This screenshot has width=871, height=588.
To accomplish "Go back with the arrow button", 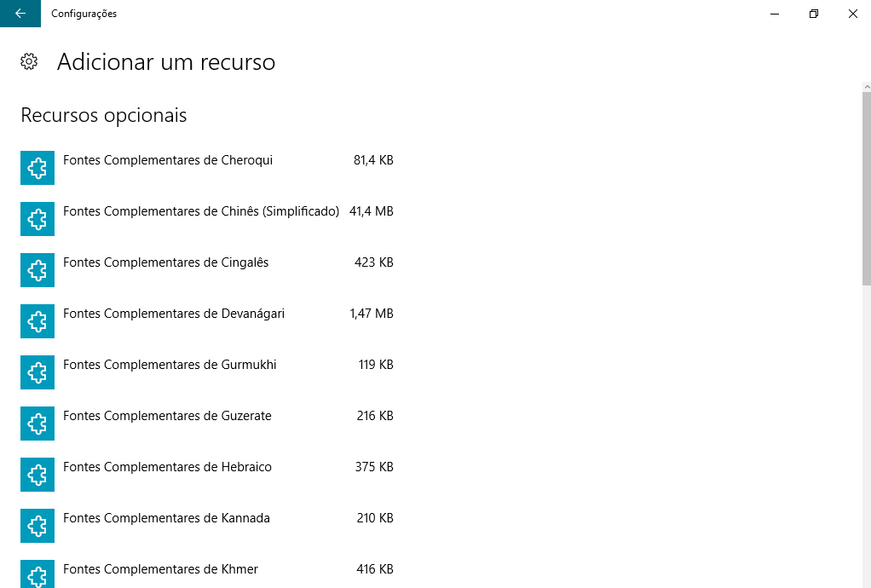I will [x=20, y=14].
